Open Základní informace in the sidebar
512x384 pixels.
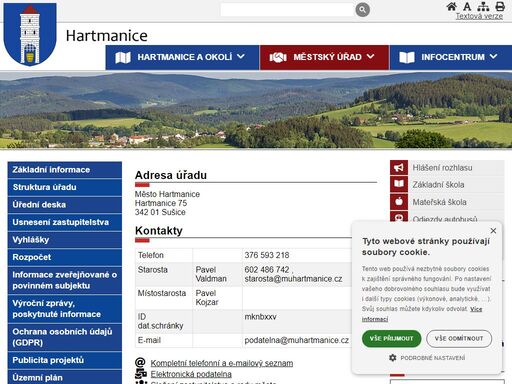[65, 170]
